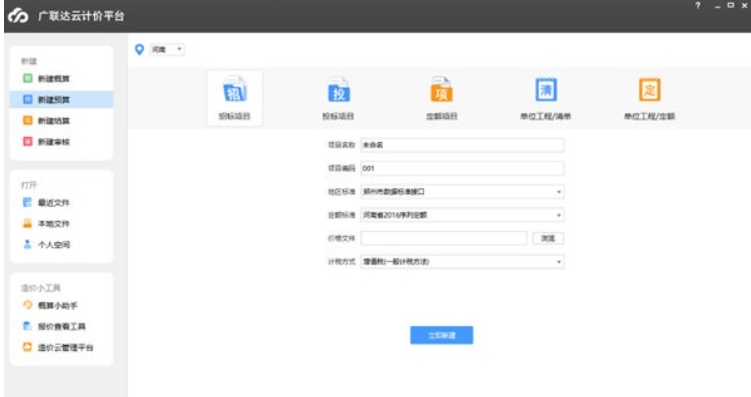Expand the 定额标准 dropdown
The image size is (751, 397).
[462, 215]
